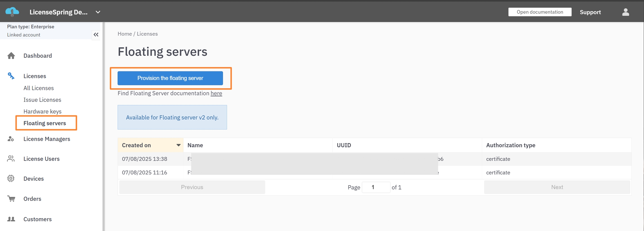Toggle sort order on Created on column
Viewport: 644px width, 231px height.
point(150,145)
